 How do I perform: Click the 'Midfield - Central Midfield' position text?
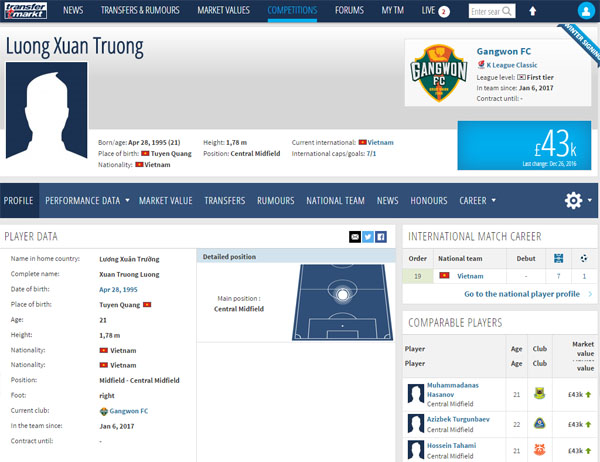coord(139,380)
